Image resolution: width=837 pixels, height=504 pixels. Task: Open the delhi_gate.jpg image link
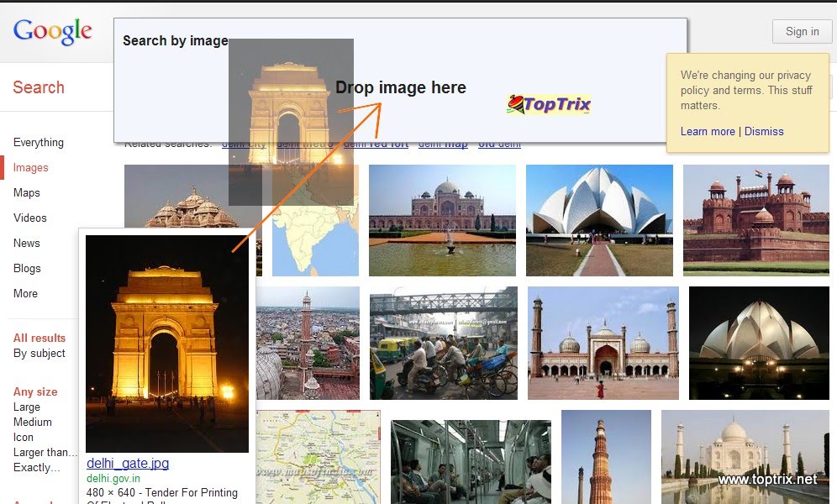[x=127, y=463]
